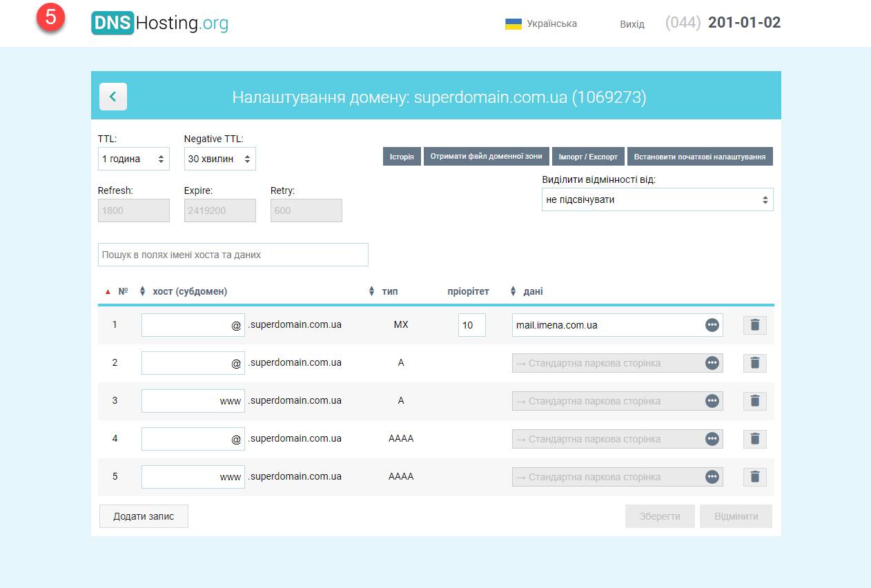Open options dots in row 4 data
Viewport: 871px width, 588px height.
pyautogui.click(x=712, y=439)
